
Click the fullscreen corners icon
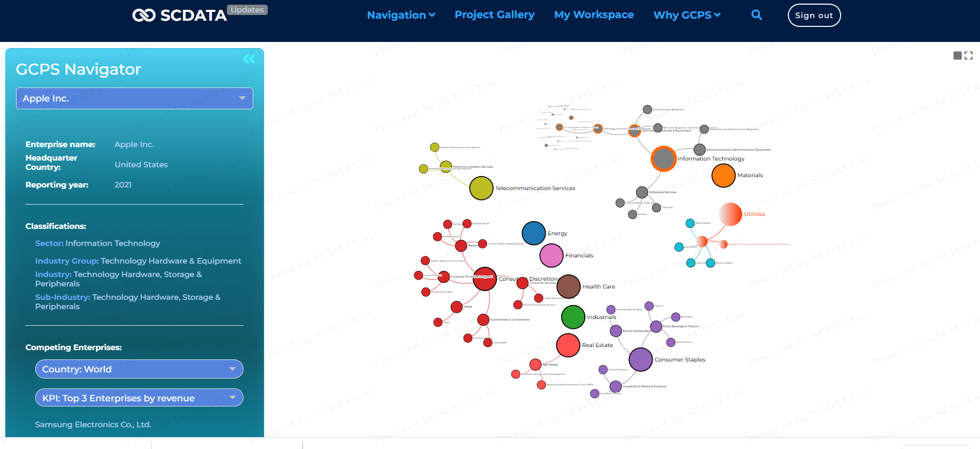tap(969, 55)
